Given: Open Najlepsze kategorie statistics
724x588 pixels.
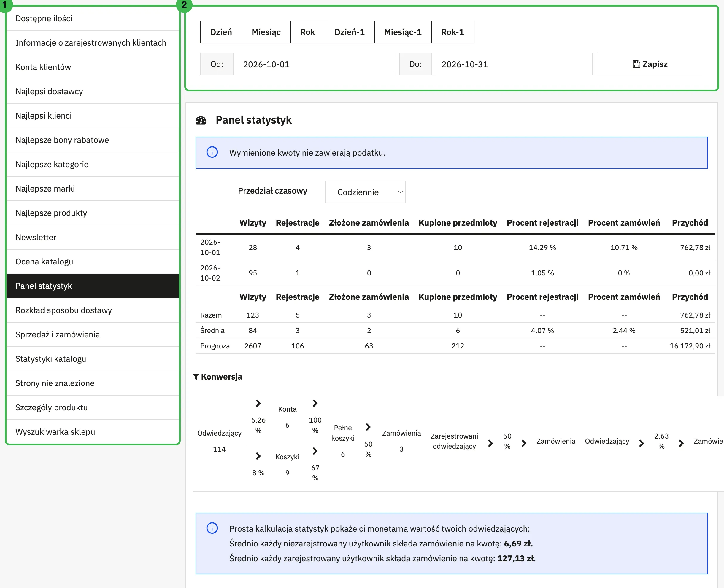Looking at the screenshot, I should coord(93,165).
